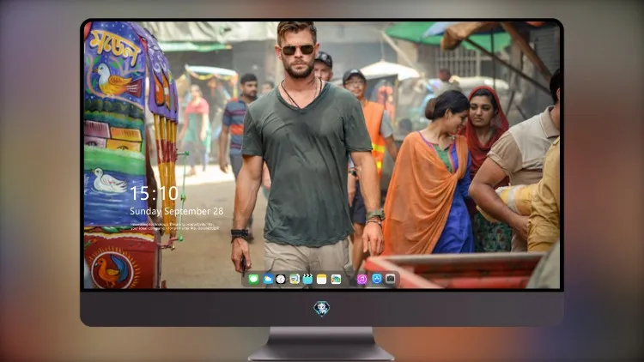
Task: Open the blue App Store icon
Action: click(x=377, y=279)
